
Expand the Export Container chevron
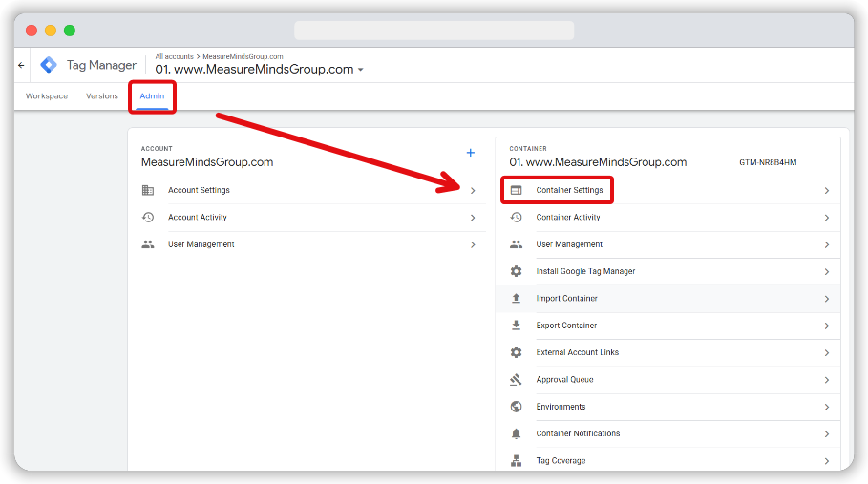[x=827, y=326]
